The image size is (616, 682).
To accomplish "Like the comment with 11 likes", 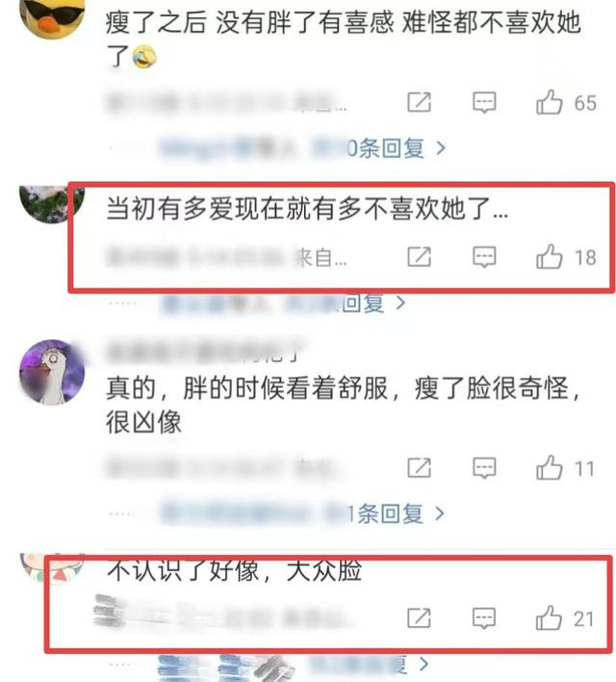I will pyautogui.click(x=549, y=467).
